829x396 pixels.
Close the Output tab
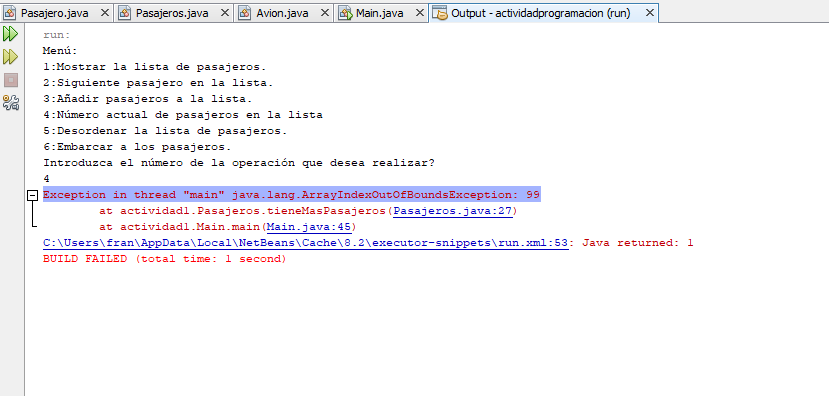(650, 13)
